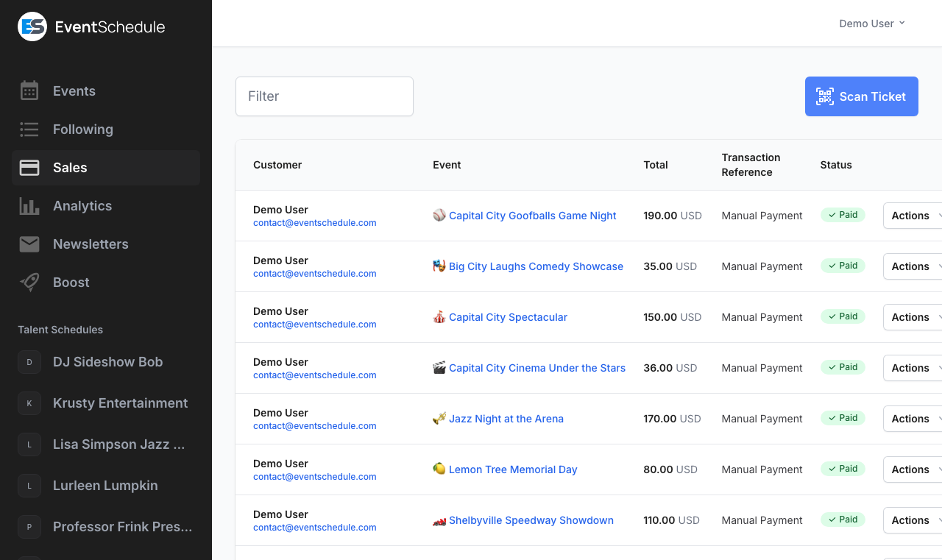This screenshot has width=942, height=560.
Task: Click contact@eventschedule.com under the first Demo User
Action: point(314,223)
